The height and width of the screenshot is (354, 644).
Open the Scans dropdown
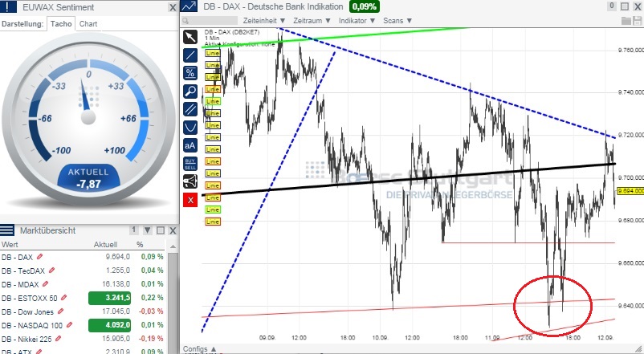tap(397, 21)
